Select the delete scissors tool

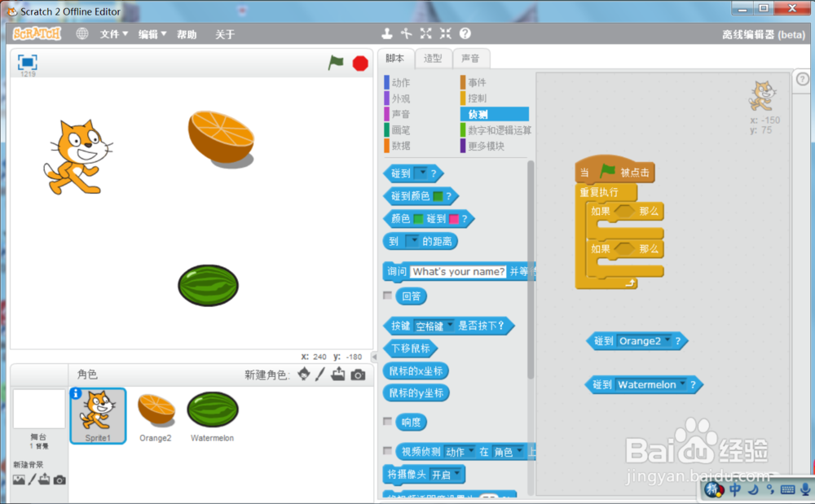click(407, 33)
